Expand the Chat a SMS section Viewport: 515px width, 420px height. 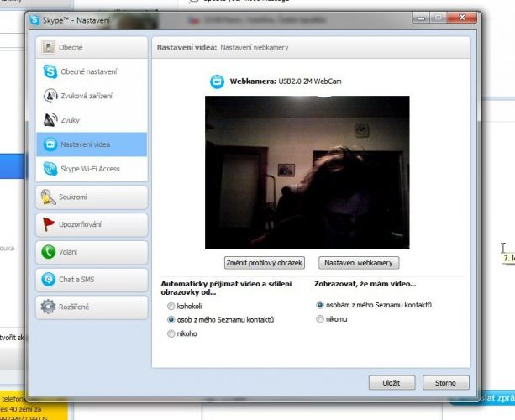coord(92,280)
